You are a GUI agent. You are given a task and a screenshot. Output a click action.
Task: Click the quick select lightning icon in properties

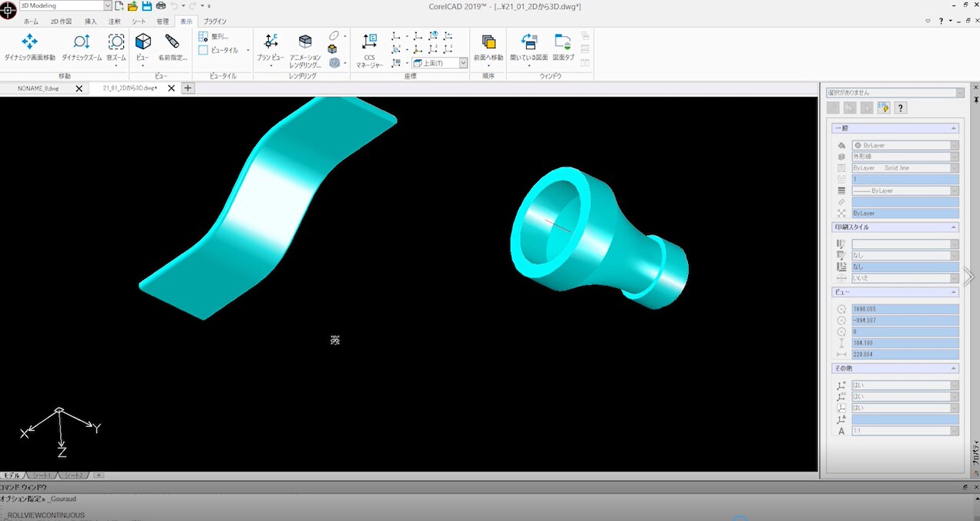click(x=884, y=108)
